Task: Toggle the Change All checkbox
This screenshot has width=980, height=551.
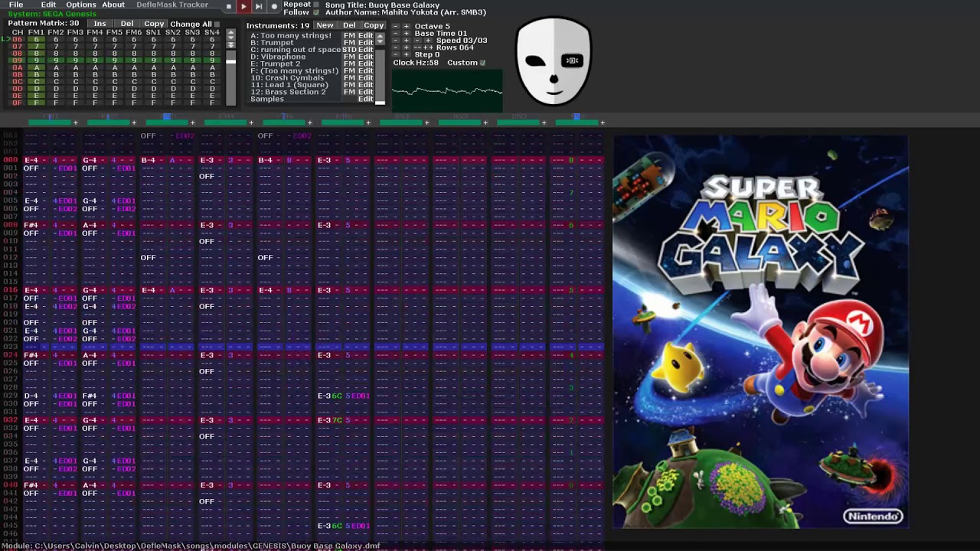Action: point(217,24)
